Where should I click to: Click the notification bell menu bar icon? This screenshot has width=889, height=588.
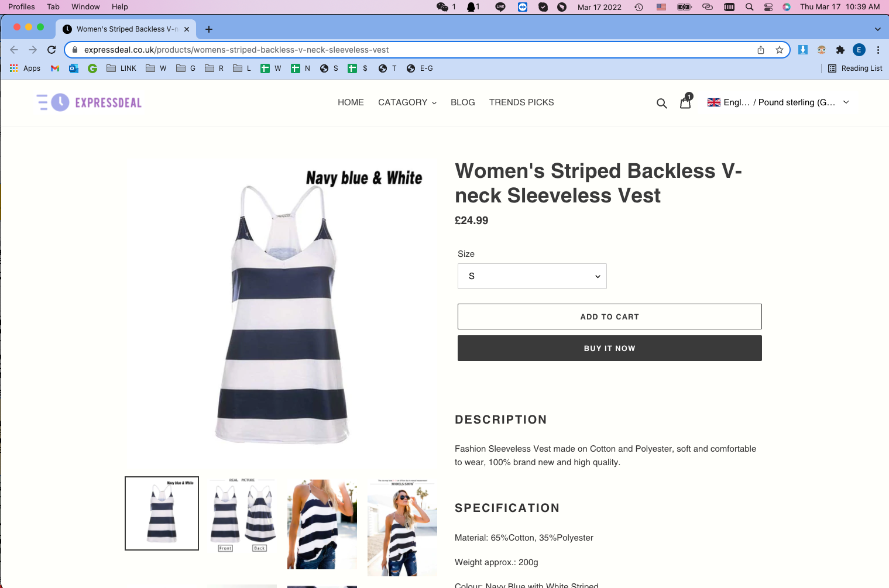tap(473, 7)
